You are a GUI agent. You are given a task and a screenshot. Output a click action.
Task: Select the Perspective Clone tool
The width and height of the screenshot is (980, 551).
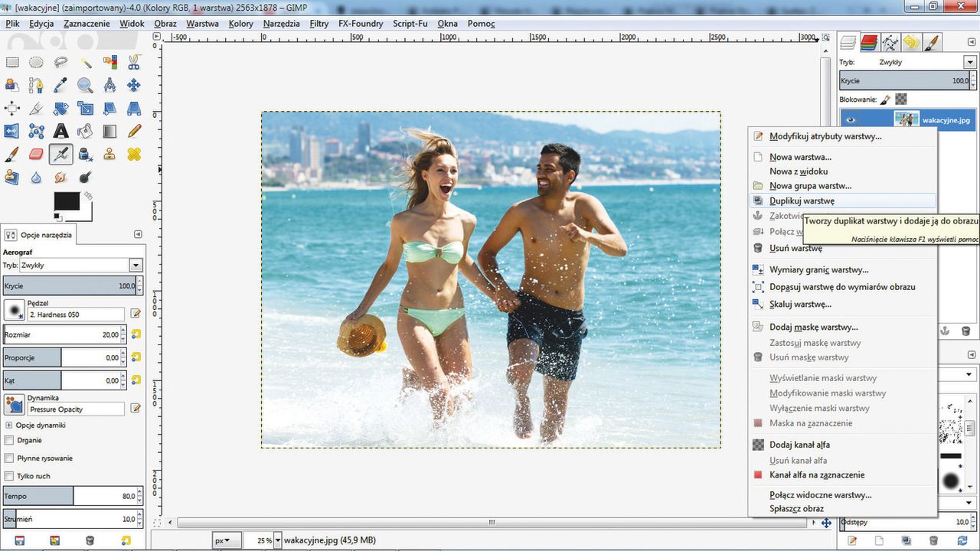(x=11, y=178)
